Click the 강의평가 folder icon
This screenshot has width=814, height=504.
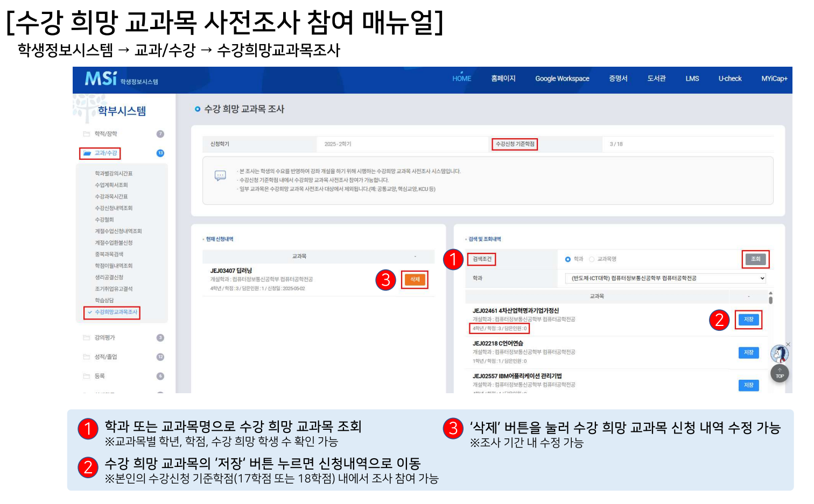point(87,338)
